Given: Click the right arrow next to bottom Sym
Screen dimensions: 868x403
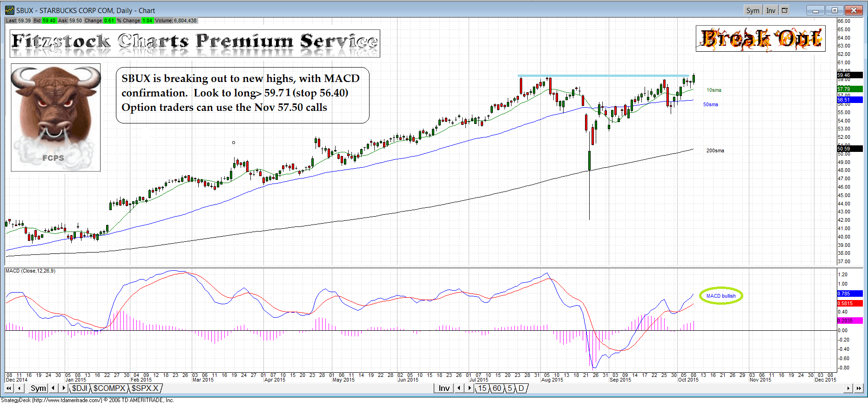Looking at the screenshot, I should [64, 388].
